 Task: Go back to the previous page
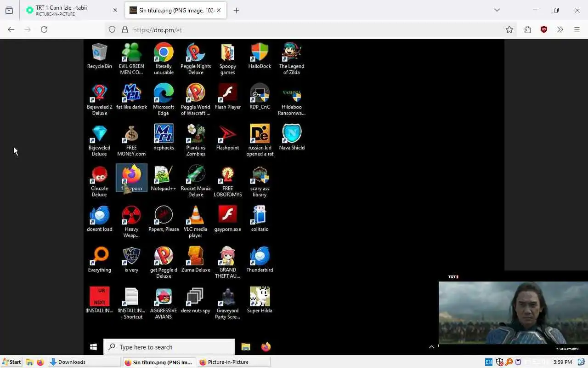[x=11, y=29]
